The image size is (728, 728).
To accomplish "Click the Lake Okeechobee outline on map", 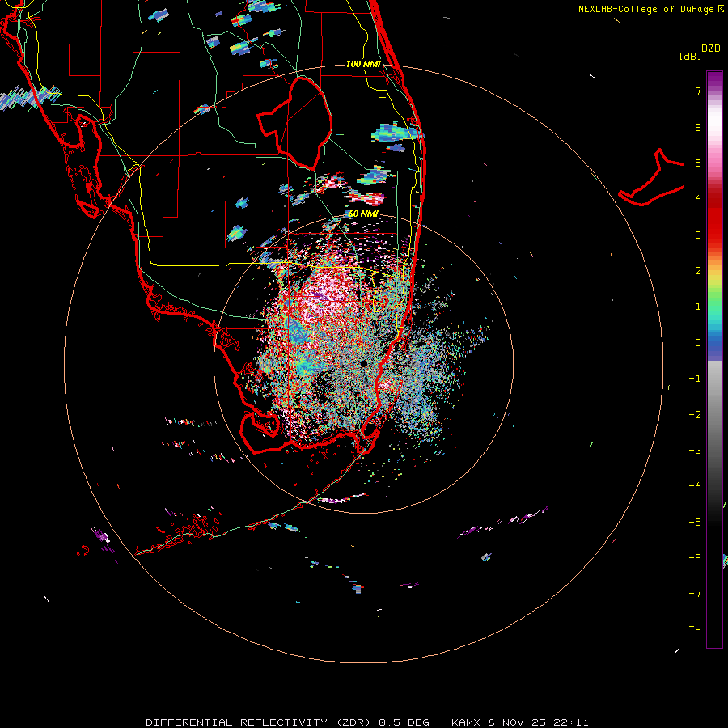I will click(294, 123).
